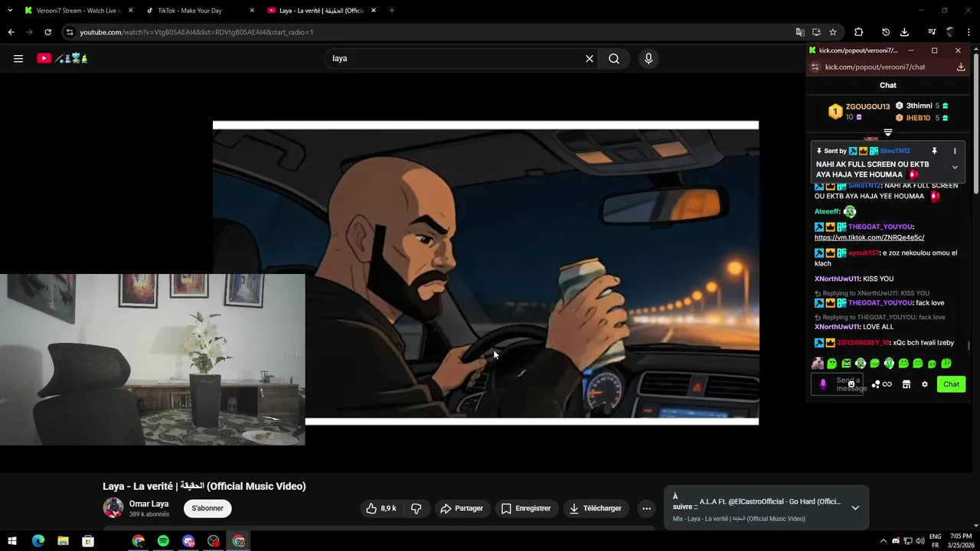Open the YouTube hamburger guide menu
The image size is (980, 551).
click(x=18, y=58)
